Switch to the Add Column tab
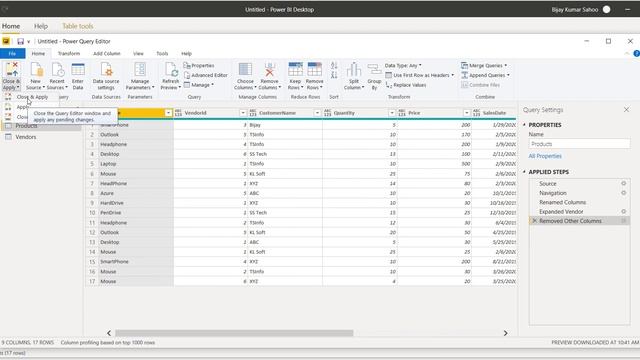This screenshot has height=360, width=640. point(107,53)
